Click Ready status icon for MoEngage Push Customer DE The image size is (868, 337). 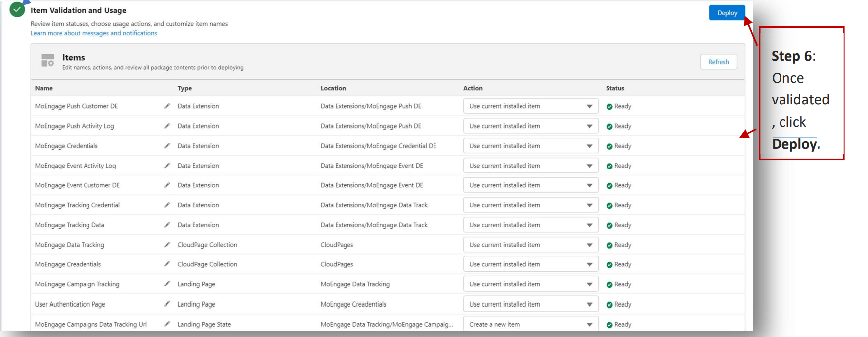click(x=609, y=106)
